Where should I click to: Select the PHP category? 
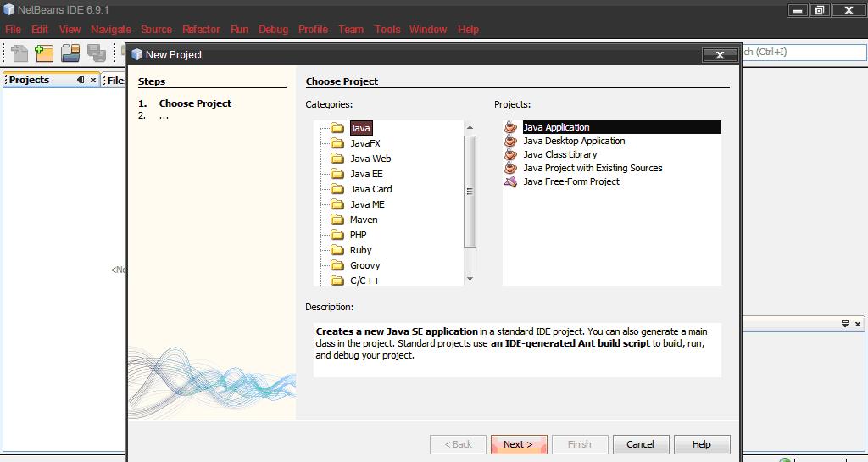click(x=359, y=235)
